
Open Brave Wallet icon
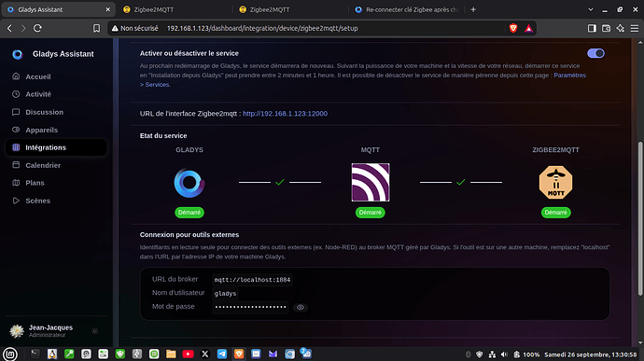(x=606, y=28)
